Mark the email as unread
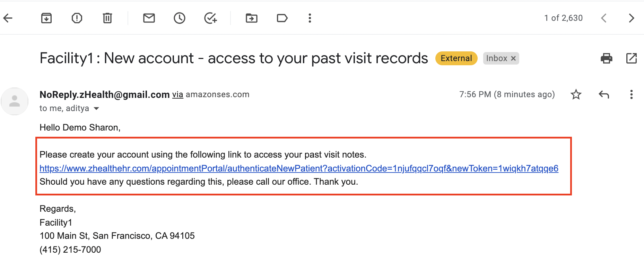Screen dimensions: 644x277 point(149,18)
